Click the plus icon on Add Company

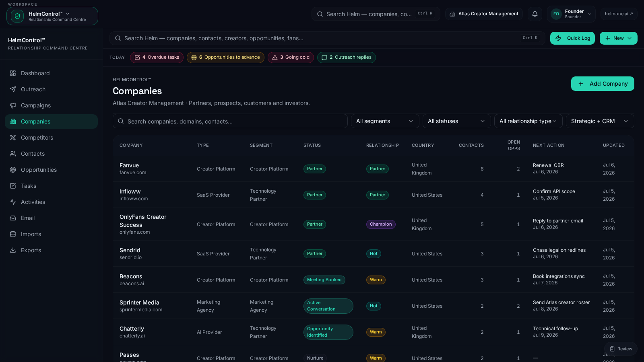click(x=581, y=84)
